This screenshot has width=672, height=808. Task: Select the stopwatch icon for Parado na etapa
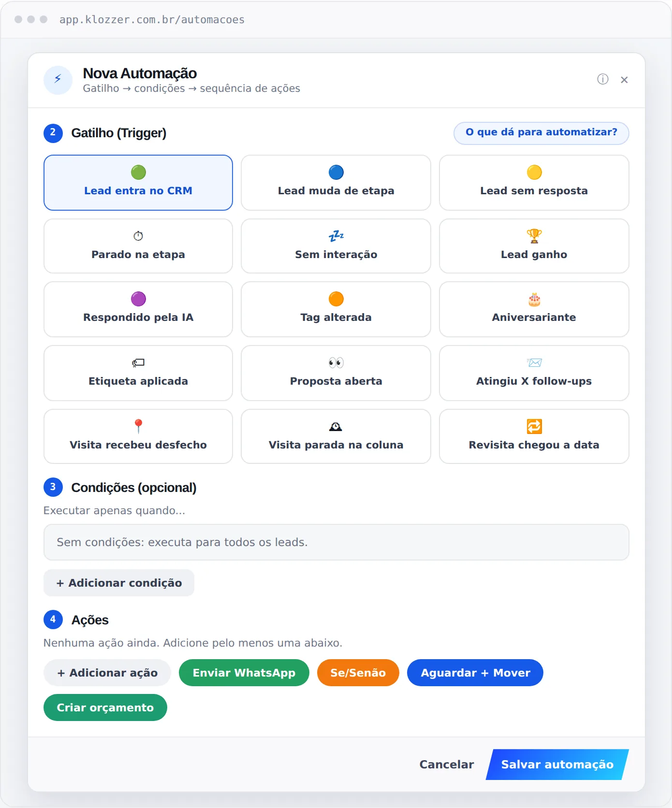pos(138,236)
